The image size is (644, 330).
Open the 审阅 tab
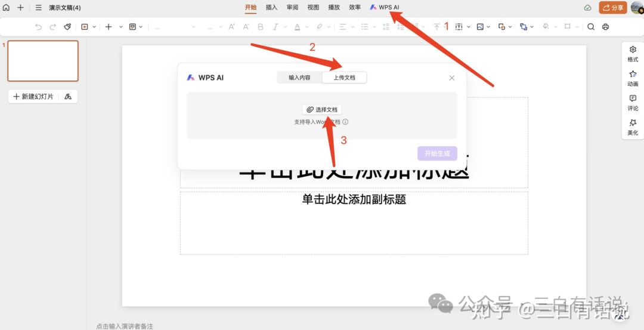[292, 7]
